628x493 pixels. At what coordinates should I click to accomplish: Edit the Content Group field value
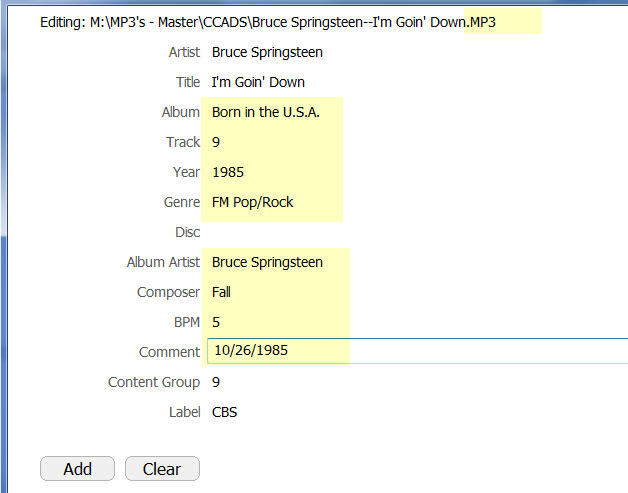click(x=217, y=382)
